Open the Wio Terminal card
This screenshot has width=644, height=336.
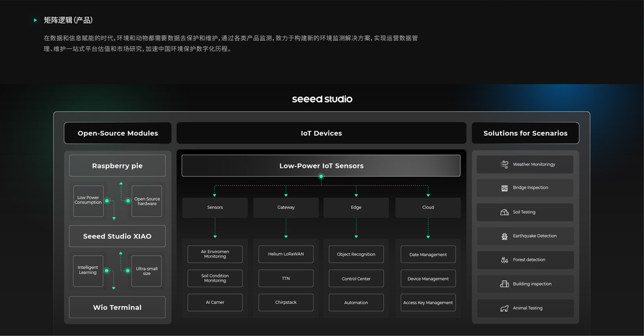117,307
